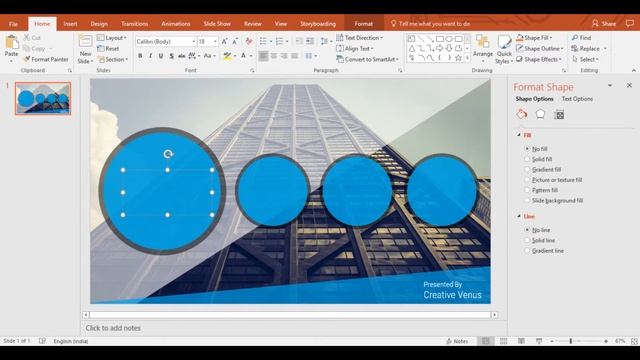Screen dimensions: 640x360
Task: Switch to the Insert tab
Action: 70,24
